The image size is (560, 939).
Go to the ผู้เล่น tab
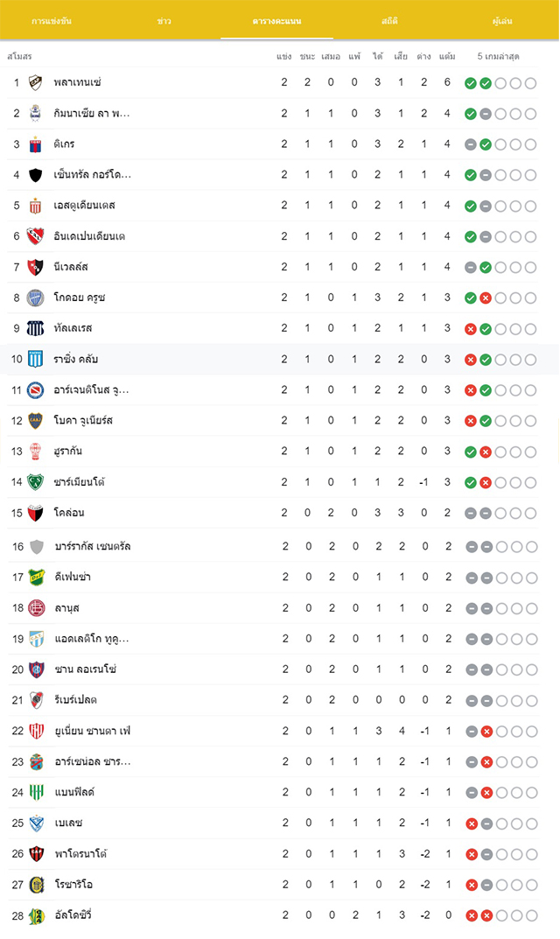[x=502, y=21]
